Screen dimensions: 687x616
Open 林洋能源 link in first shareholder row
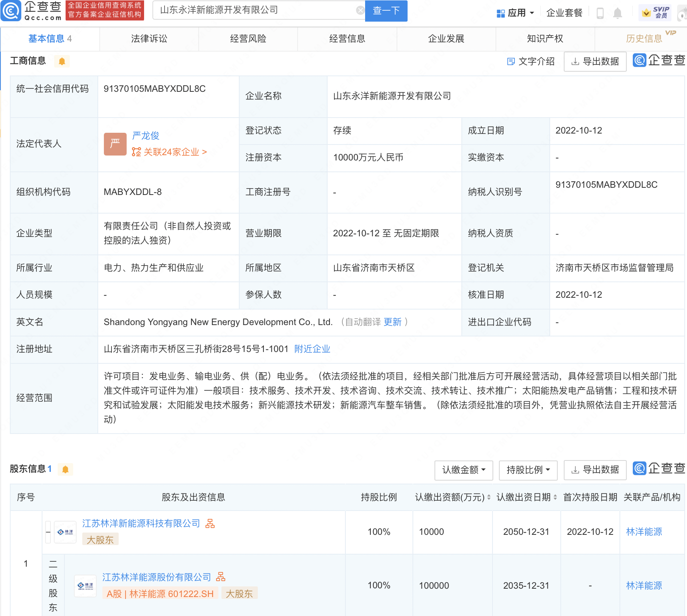[x=644, y=532]
